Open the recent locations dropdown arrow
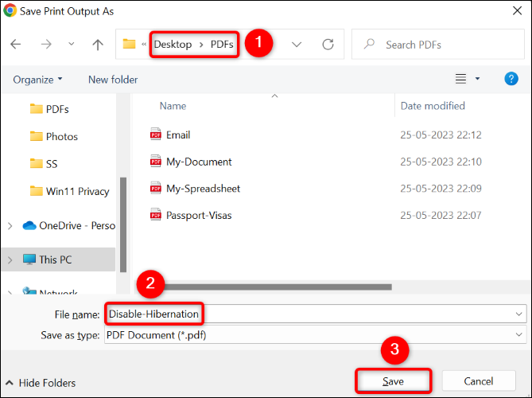Screen dimensions: 532x398 [72, 44]
